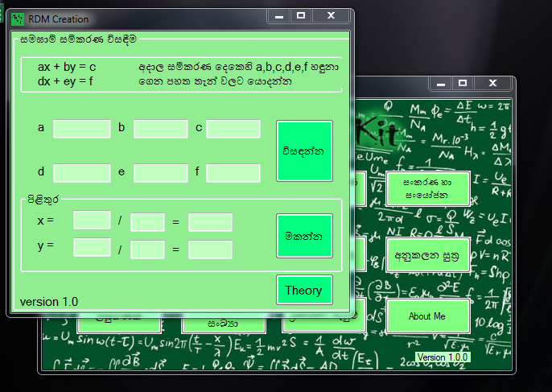Close the RDM Creation window
Image resolution: width=552 pixels, height=392 pixels.
point(331,16)
